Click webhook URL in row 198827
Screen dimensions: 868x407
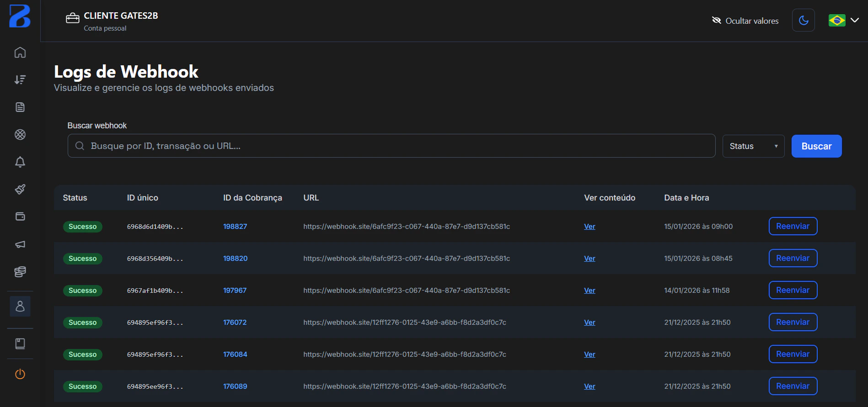407,227
